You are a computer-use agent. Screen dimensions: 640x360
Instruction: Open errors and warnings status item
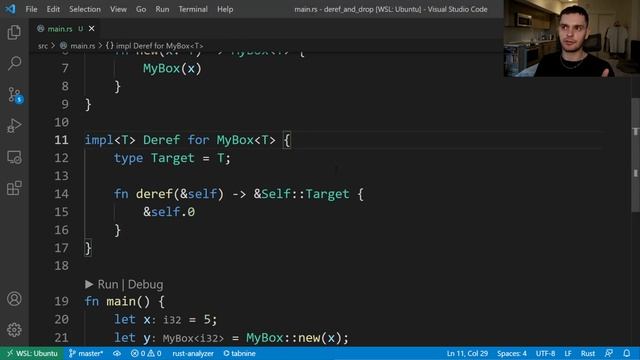pyautogui.click(x=146, y=353)
